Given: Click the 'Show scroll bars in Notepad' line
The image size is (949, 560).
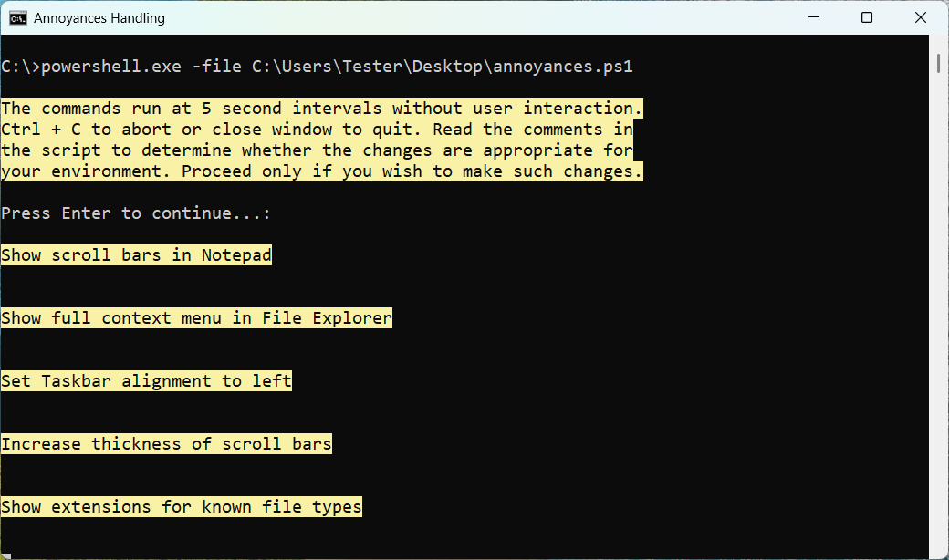Looking at the screenshot, I should coord(136,255).
